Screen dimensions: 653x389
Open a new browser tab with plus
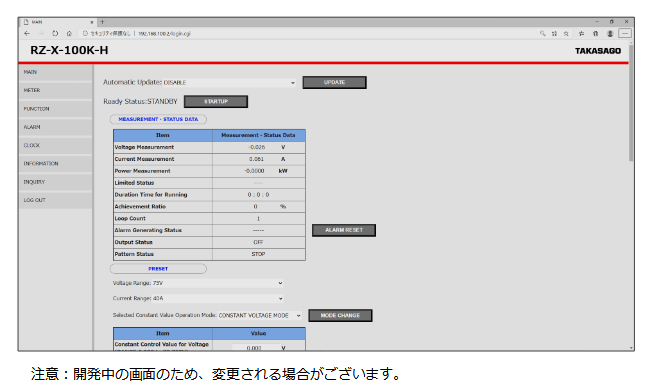pos(102,22)
